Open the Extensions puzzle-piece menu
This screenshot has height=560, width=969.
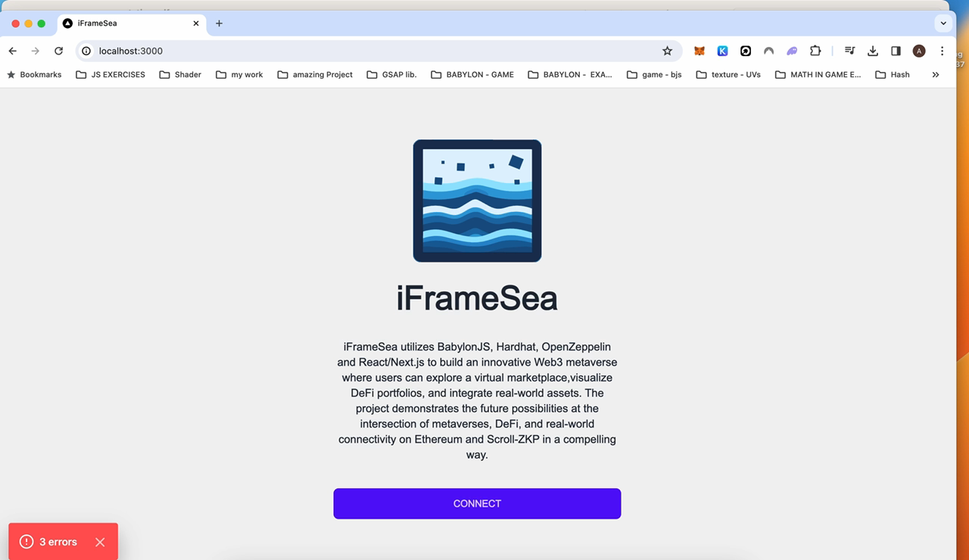815,51
